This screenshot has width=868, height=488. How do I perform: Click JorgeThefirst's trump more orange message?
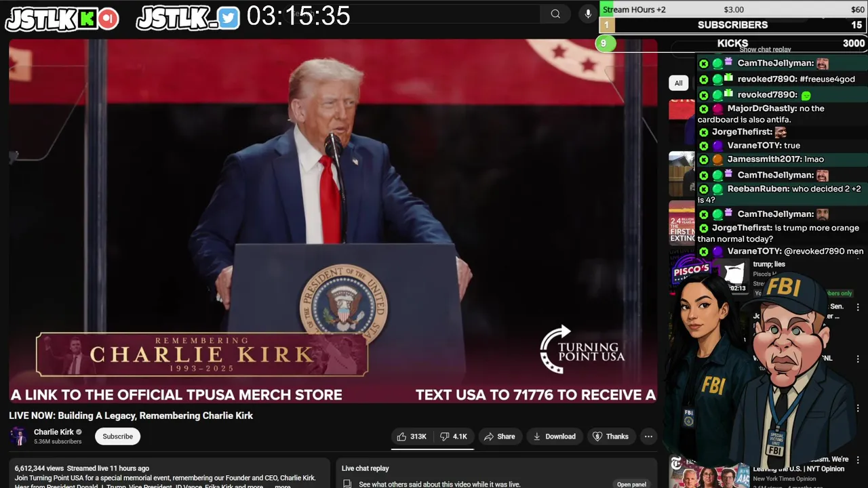(782, 233)
